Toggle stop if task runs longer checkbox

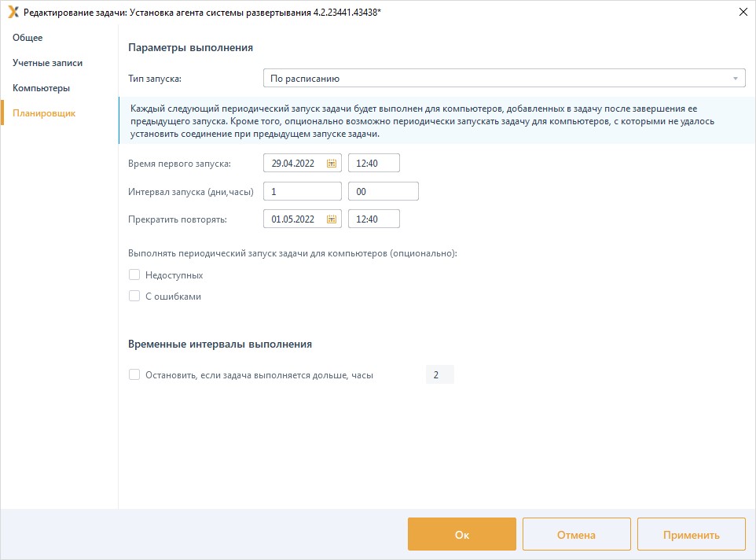[134, 375]
